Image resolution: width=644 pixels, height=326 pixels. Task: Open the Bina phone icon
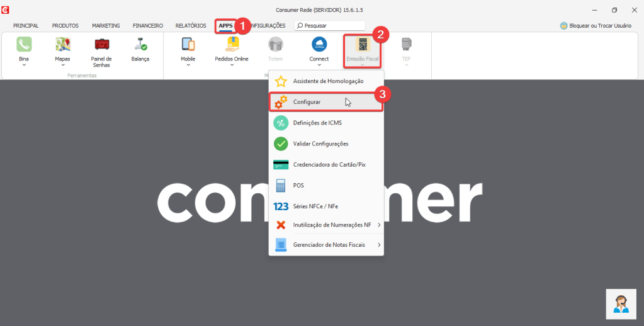click(x=24, y=44)
